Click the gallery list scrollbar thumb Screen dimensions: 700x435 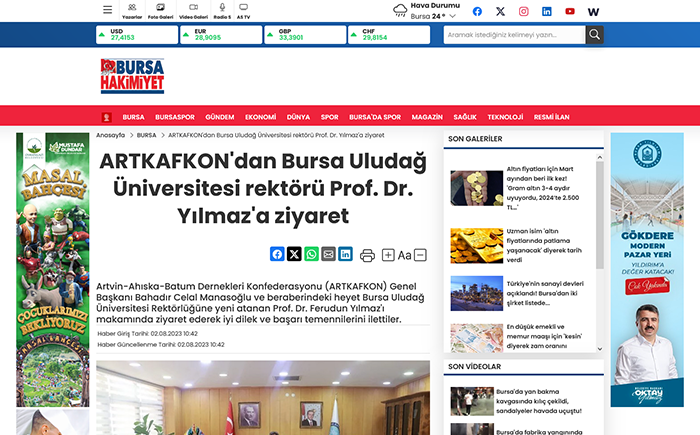click(600, 215)
